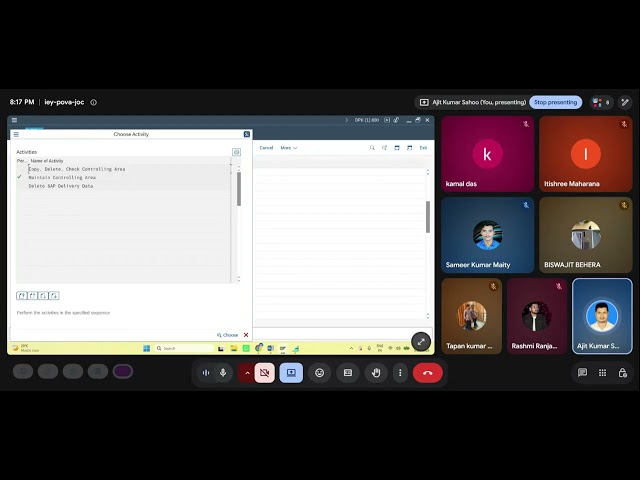Open the SAP main window hamburger menu
This screenshot has height=480, width=640.
[x=14, y=120]
